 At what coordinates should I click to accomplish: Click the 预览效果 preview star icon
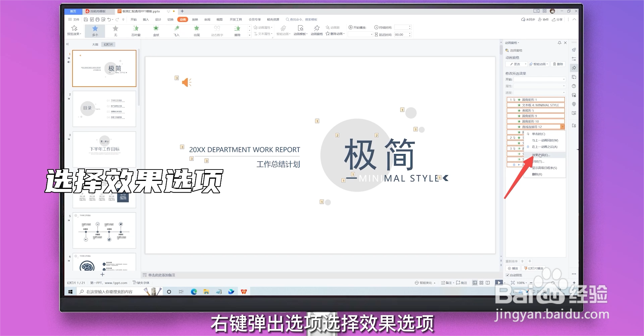74,28
